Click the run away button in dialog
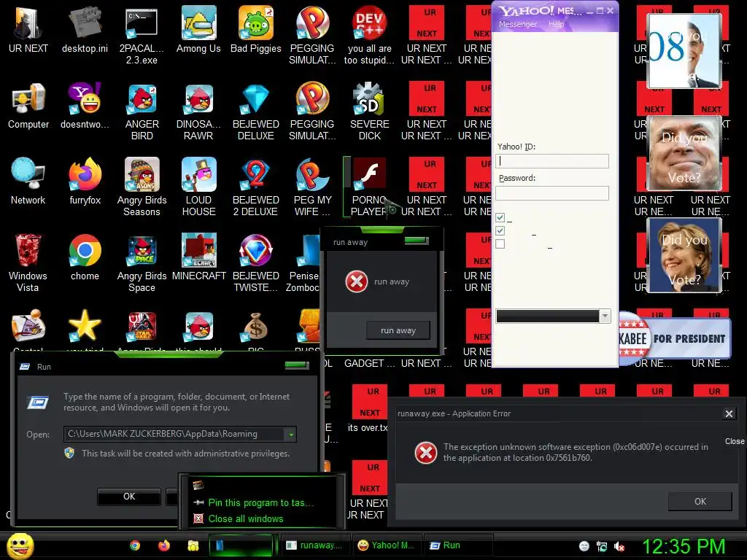The width and height of the screenshot is (747, 560). pos(398,330)
